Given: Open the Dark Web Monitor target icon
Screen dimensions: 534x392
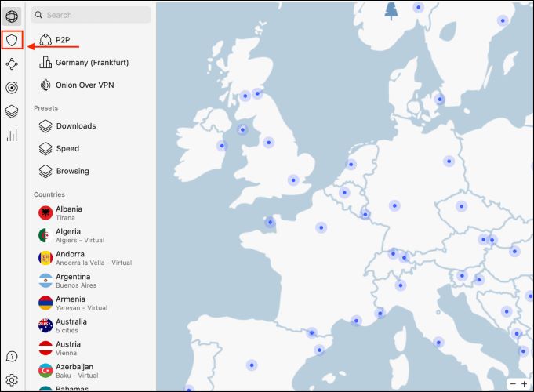Looking at the screenshot, I should (12, 88).
